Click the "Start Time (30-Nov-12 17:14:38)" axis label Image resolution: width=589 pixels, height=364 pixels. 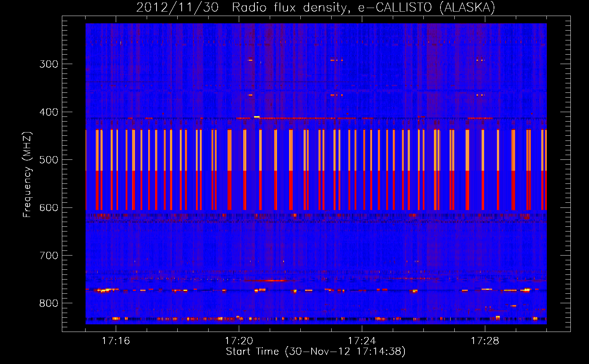316,352
